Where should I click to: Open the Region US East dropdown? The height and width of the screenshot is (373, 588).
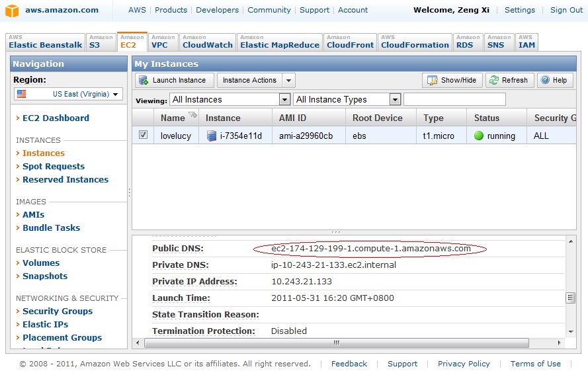tap(68, 94)
